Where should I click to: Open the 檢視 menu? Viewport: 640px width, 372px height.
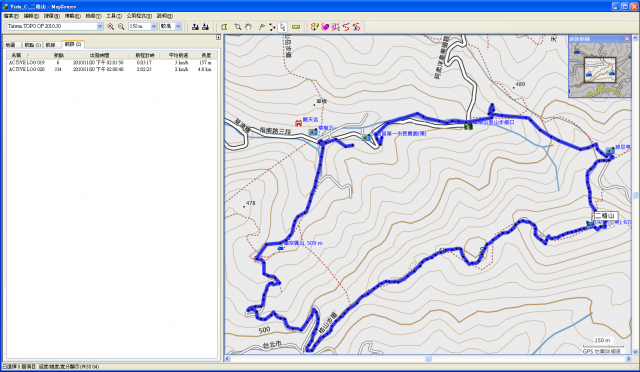point(93,16)
